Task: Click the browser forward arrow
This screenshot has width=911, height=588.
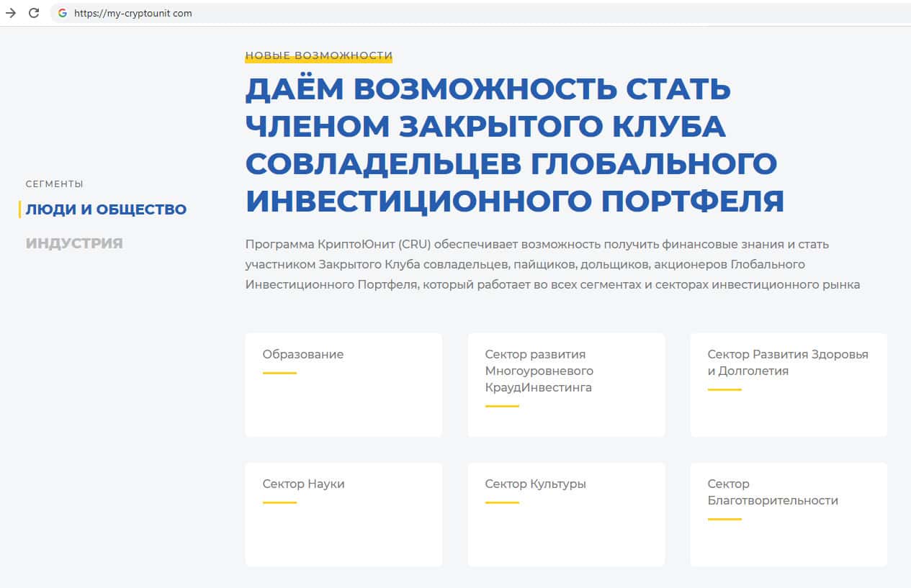Action: tap(11, 13)
